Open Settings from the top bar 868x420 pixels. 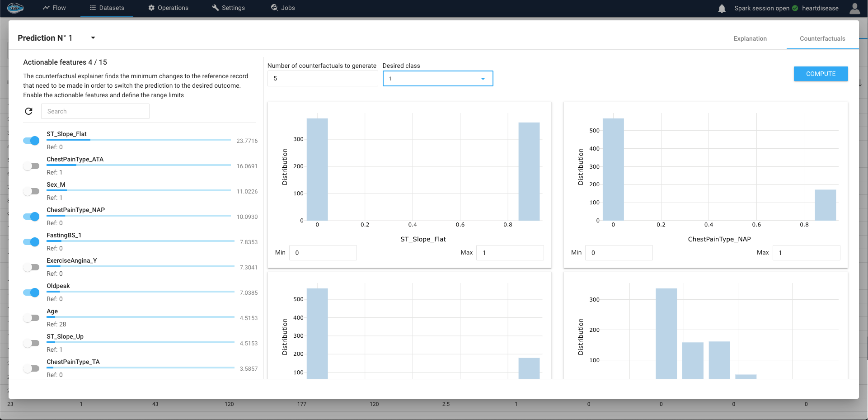pyautogui.click(x=228, y=8)
